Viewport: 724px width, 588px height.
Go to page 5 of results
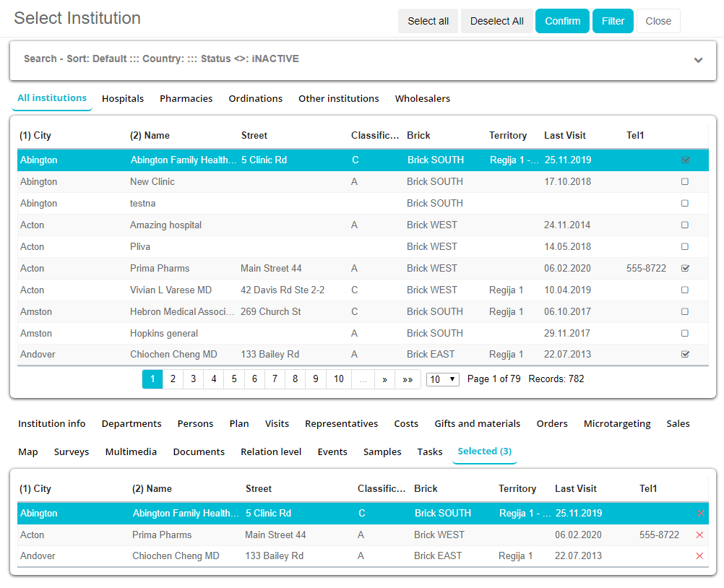click(x=234, y=379)
